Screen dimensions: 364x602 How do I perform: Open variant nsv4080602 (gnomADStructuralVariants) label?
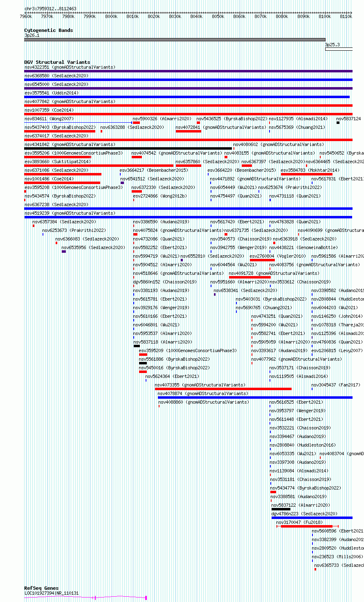pos(279,144)
